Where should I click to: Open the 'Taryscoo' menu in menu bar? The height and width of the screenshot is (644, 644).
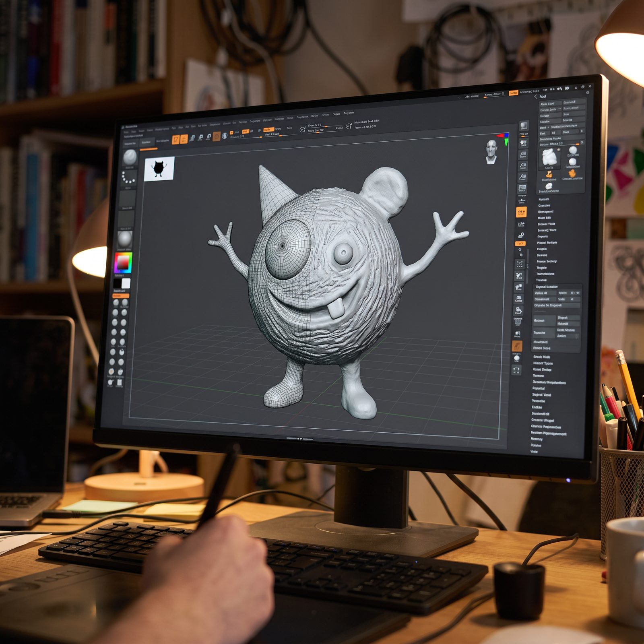click(x=349, y=113)
